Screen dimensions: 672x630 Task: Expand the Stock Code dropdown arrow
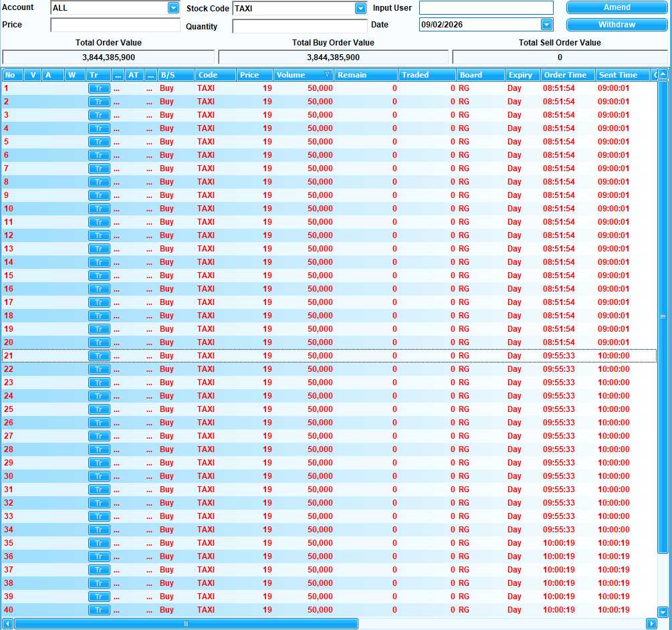[360, 8]
